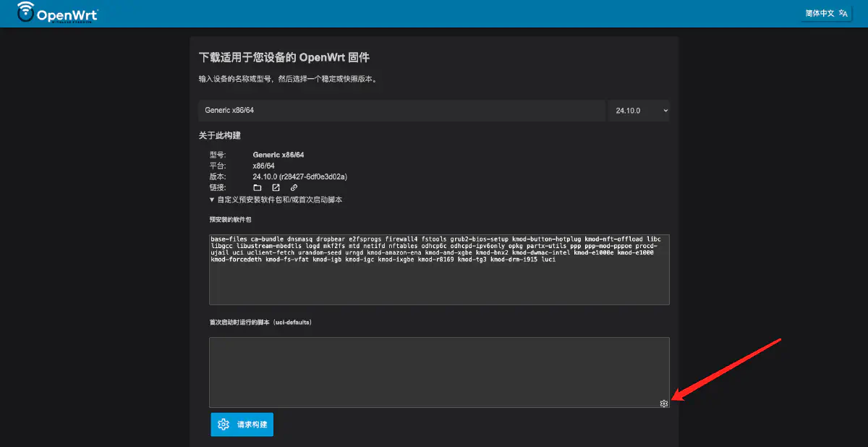Click inside the preinstalled packages text area
The image size is (868, 447).
pos(439,269)
